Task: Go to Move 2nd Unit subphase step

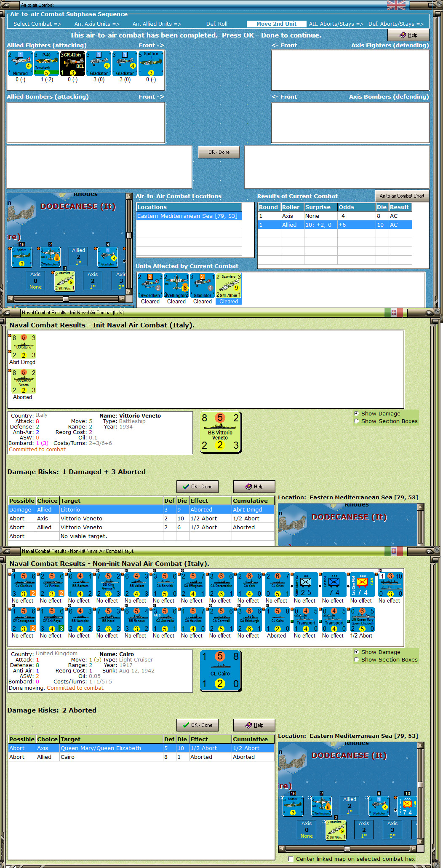Action: [x=276, y=24]
